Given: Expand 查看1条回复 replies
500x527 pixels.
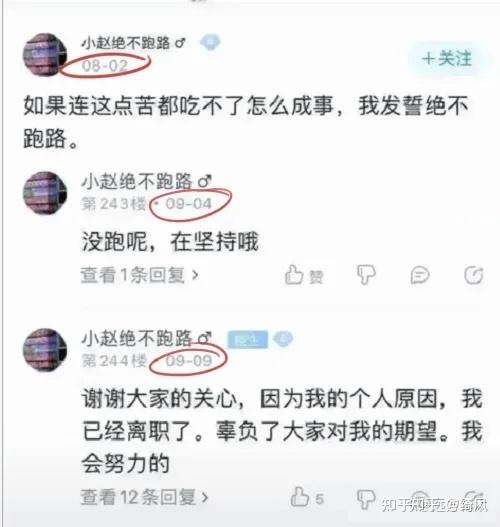Looking at the screenshot, I should click(x=139, y=275).
